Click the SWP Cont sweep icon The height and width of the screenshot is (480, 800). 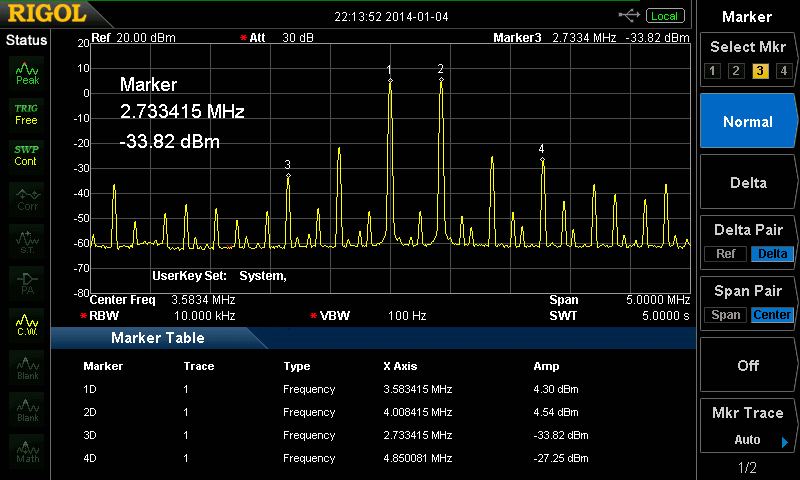(x=27, y=155)
